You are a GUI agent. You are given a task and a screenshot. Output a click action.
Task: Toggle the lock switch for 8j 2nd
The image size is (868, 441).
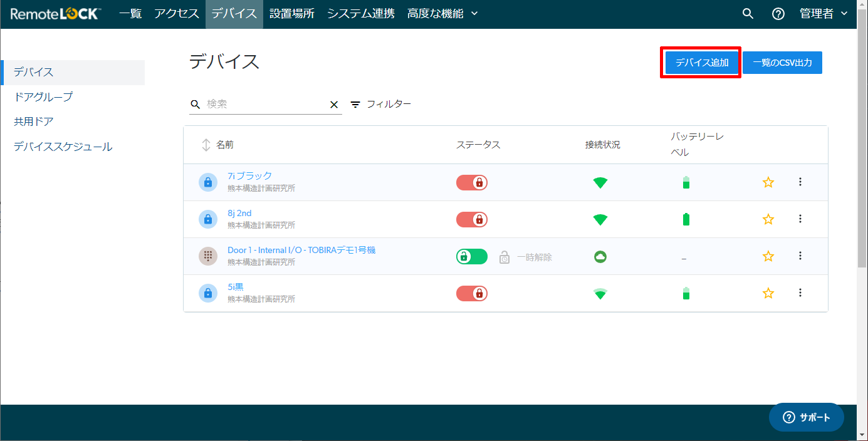(472, 219)
